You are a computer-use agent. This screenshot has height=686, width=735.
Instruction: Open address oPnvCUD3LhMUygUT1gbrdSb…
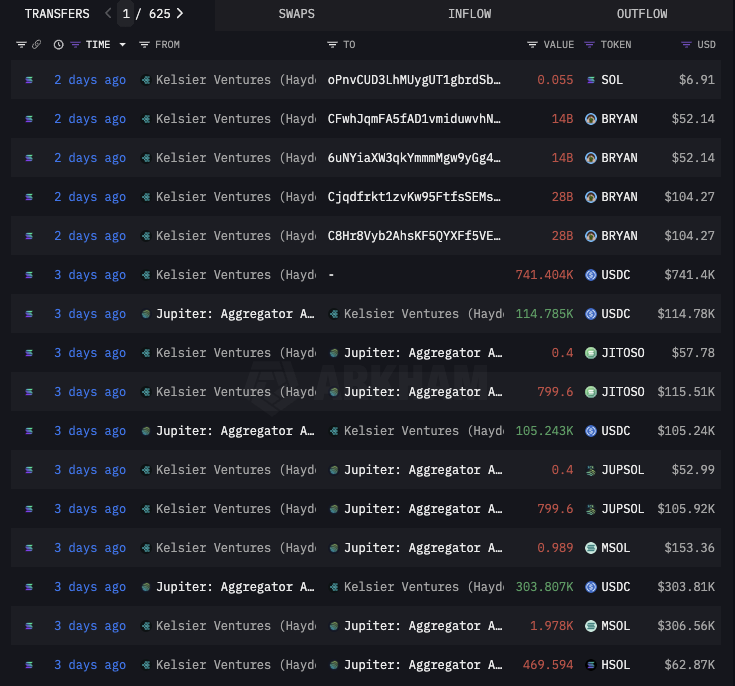pos(414,80)
